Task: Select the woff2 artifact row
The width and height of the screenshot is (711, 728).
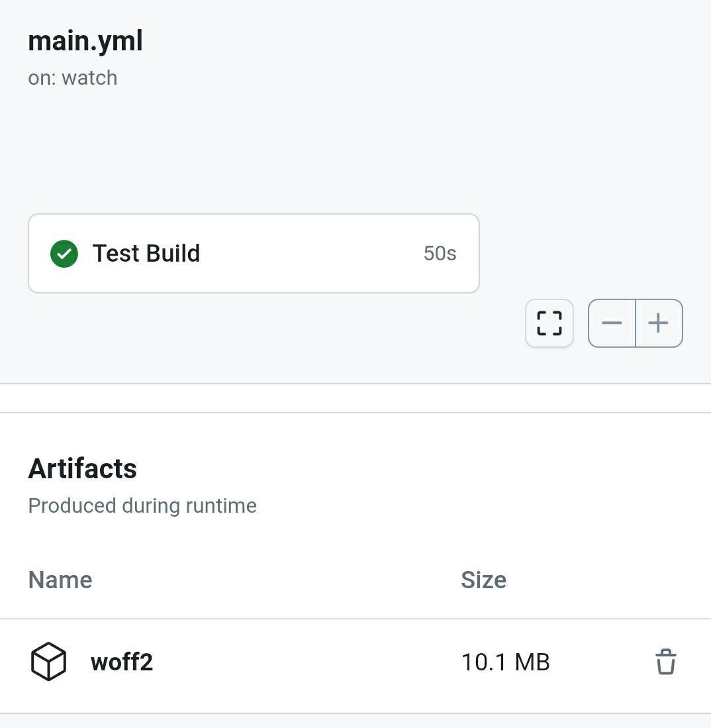Action: coord(355,666)
